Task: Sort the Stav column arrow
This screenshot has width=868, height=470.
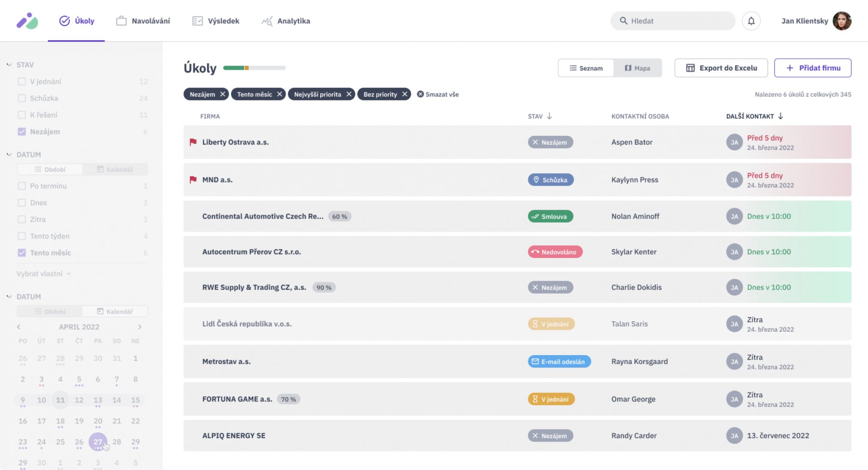Action: (x=549, y=116)
